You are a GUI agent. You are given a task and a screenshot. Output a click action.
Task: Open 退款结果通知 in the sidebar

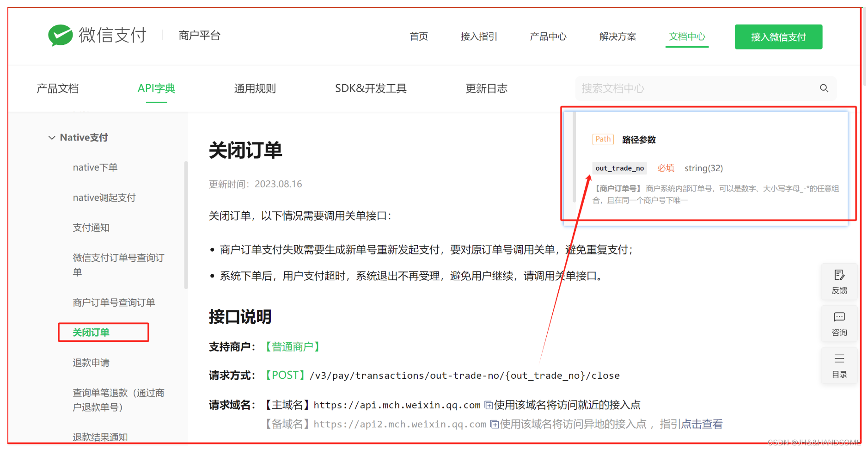pyautogui.click(x=100, y=437)
